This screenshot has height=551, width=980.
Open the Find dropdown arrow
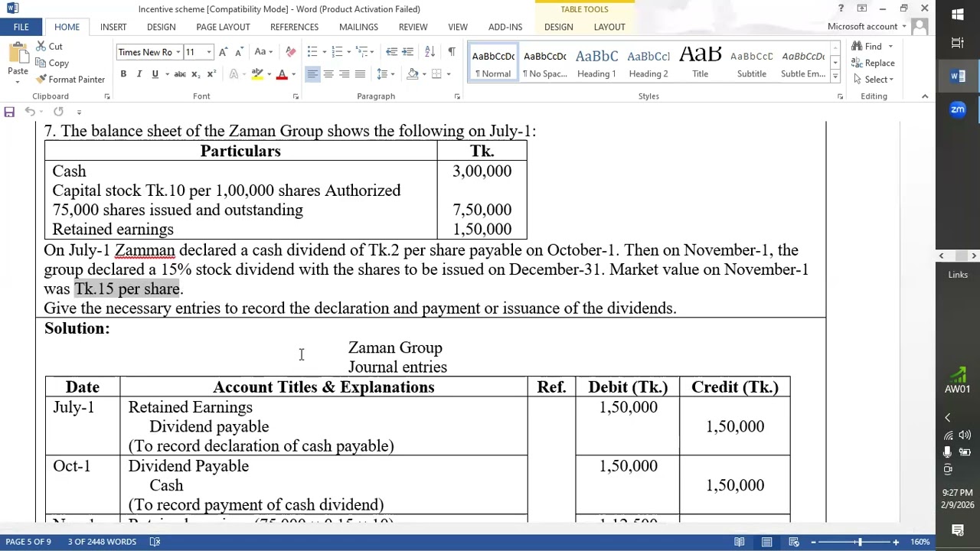890,47
